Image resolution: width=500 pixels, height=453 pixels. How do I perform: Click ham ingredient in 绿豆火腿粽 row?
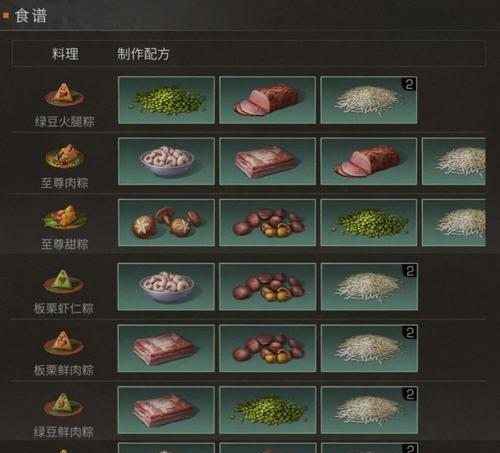268,100
